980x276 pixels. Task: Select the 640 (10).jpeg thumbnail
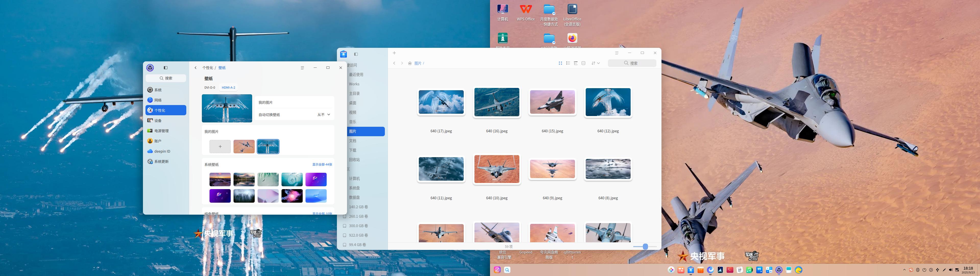496,169
